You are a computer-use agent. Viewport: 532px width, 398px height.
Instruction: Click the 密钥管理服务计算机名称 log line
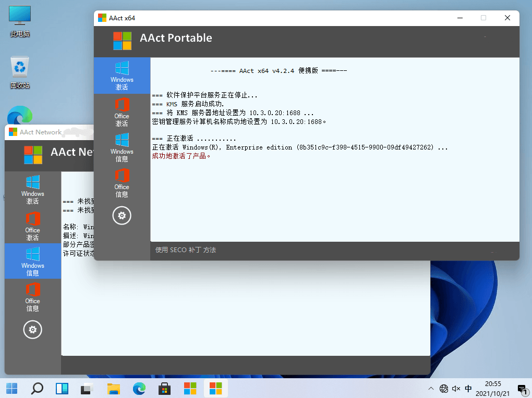[239, 121]
